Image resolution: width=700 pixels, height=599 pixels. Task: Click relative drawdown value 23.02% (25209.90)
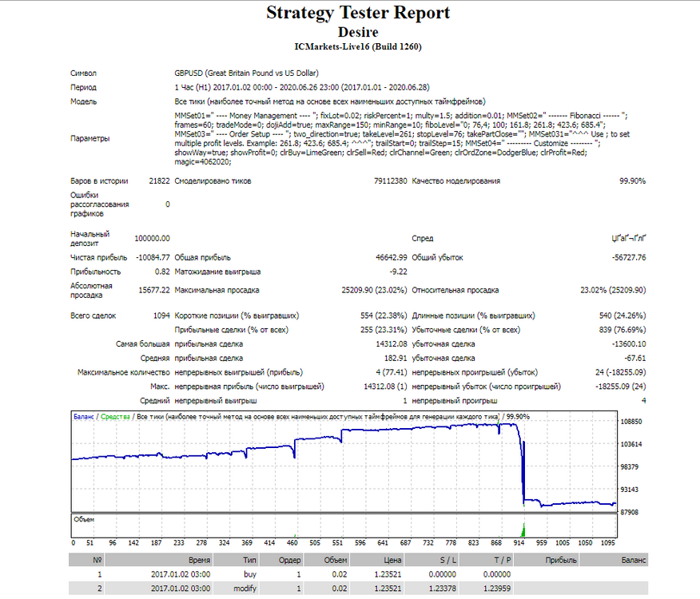[613, 291]
